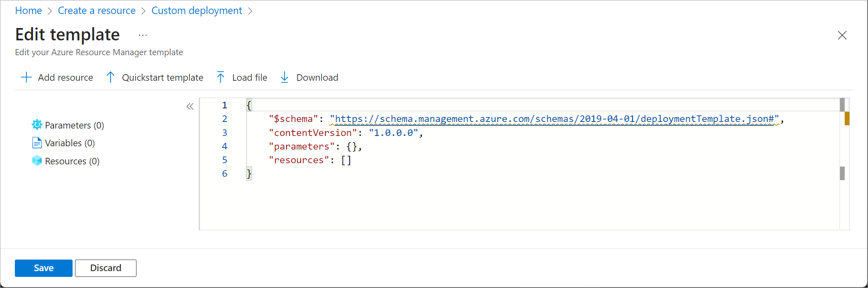Save the template
Image resolution: width=868 pixels, height=288 pixels.
click(44, 268)
